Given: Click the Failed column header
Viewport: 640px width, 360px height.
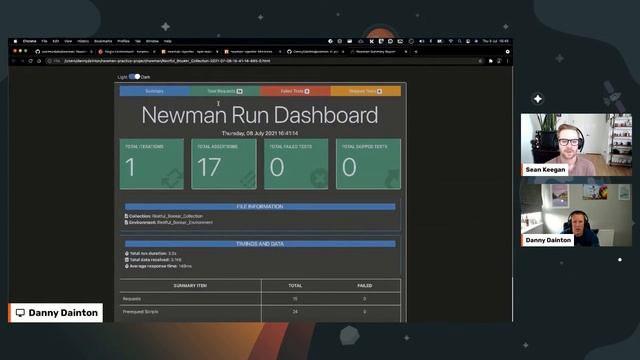Looking at the screenshot, I should click(x=364, y=286).
